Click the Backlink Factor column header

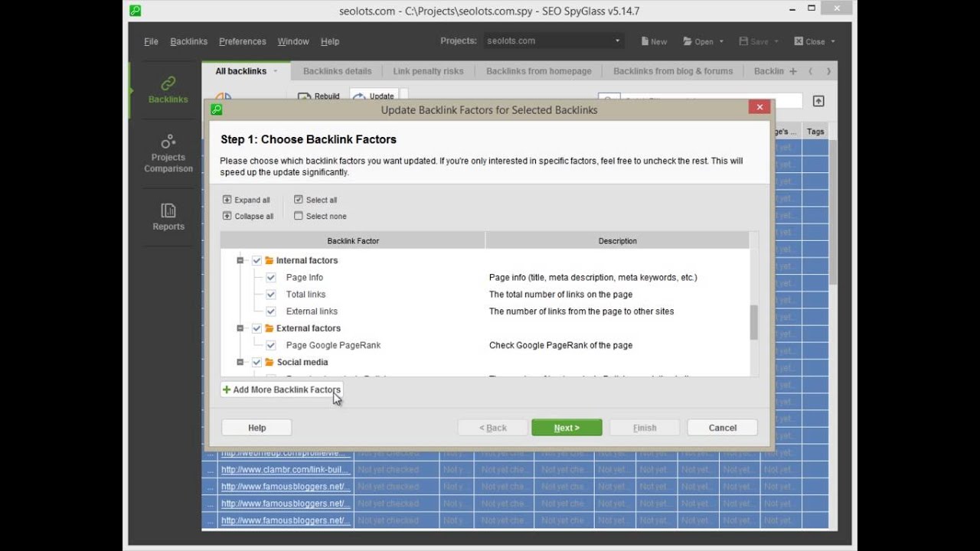pyautogui.click(x=353, y=241)
